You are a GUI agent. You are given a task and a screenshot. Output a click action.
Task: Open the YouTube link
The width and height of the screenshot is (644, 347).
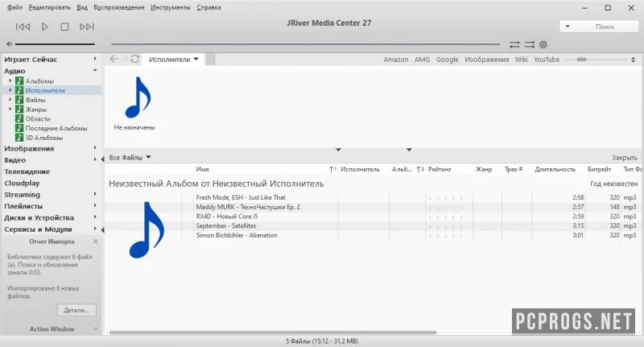[x=547, y=60]
